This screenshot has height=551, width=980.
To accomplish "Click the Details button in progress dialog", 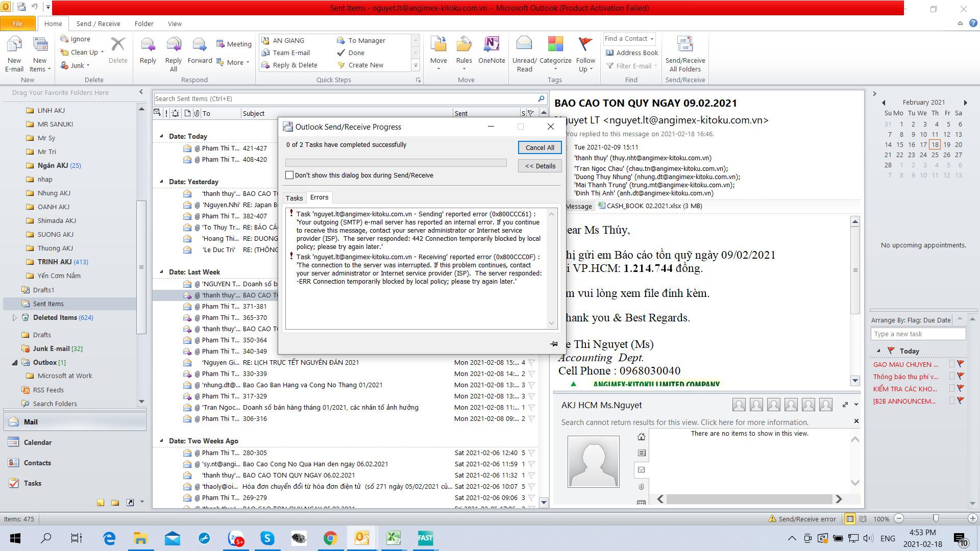I will [x=538, y=165].
